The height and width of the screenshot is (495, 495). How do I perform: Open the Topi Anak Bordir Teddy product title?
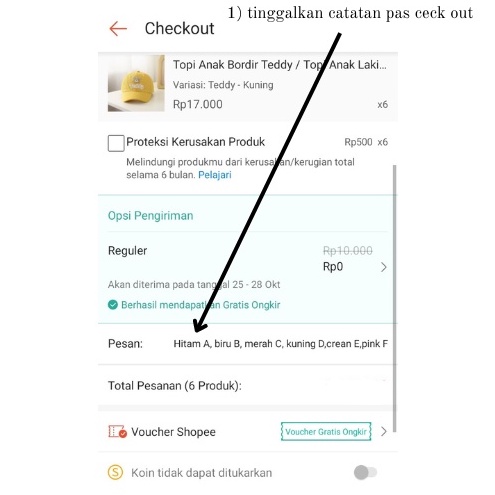pyautogui.click(x=279, y=65)
